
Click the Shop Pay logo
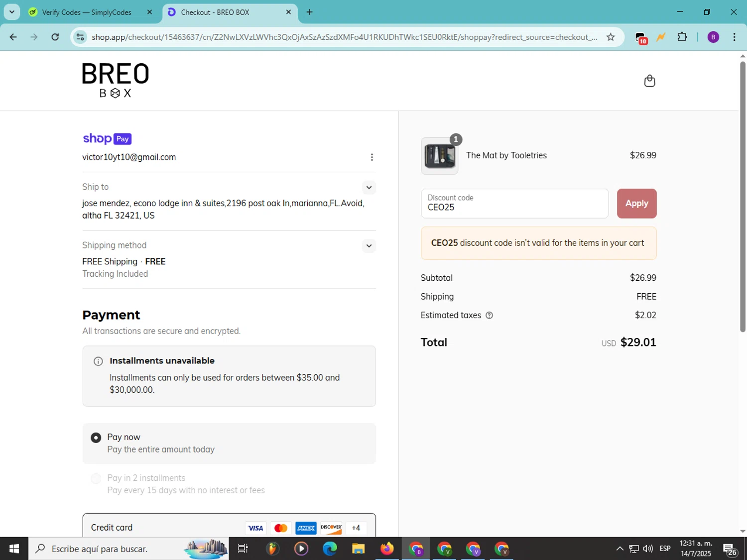coord(107,138)
